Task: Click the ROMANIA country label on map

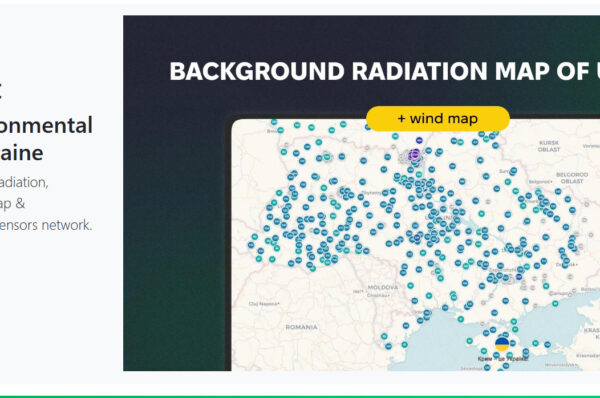Action: click(302, 327)
